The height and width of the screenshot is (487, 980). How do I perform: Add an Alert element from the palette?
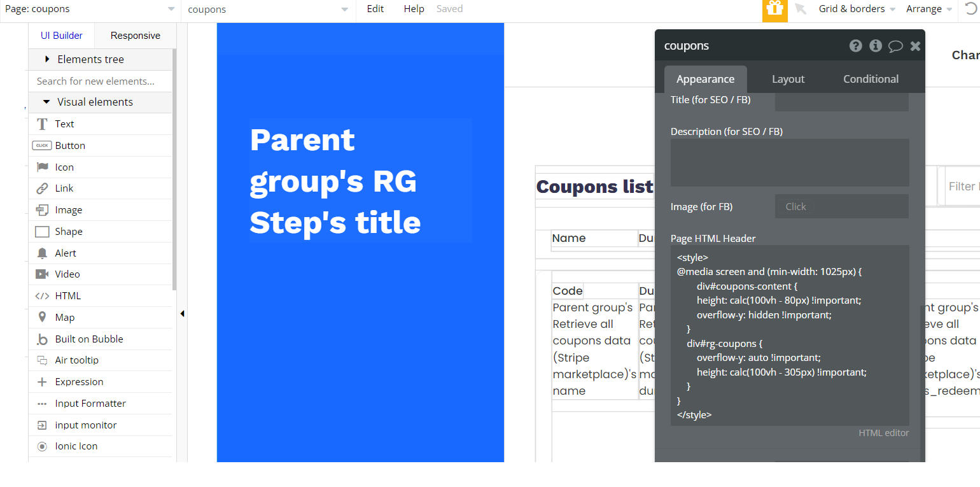101,253
